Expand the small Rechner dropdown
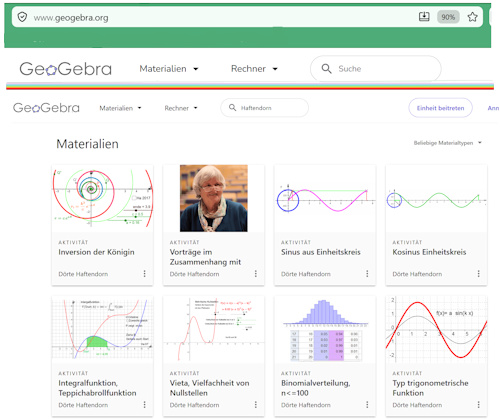Screen dimensions: 500x419 [181, 108]
